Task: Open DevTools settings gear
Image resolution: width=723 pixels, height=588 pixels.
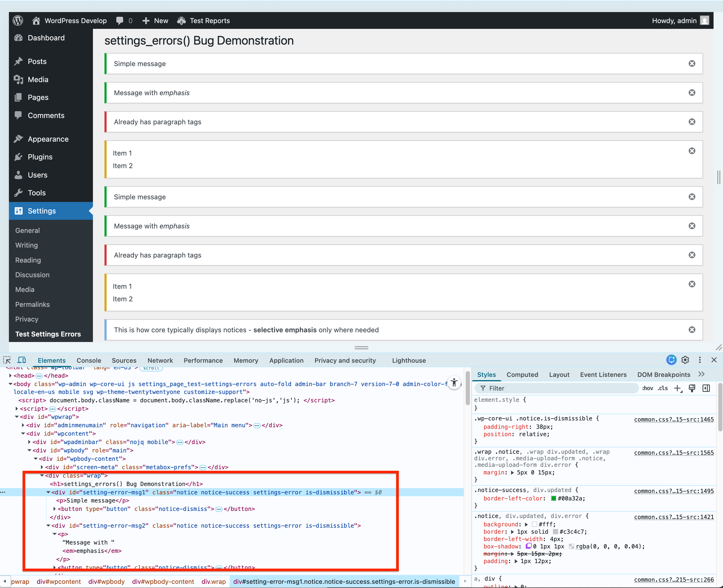Action: (685, 360)
